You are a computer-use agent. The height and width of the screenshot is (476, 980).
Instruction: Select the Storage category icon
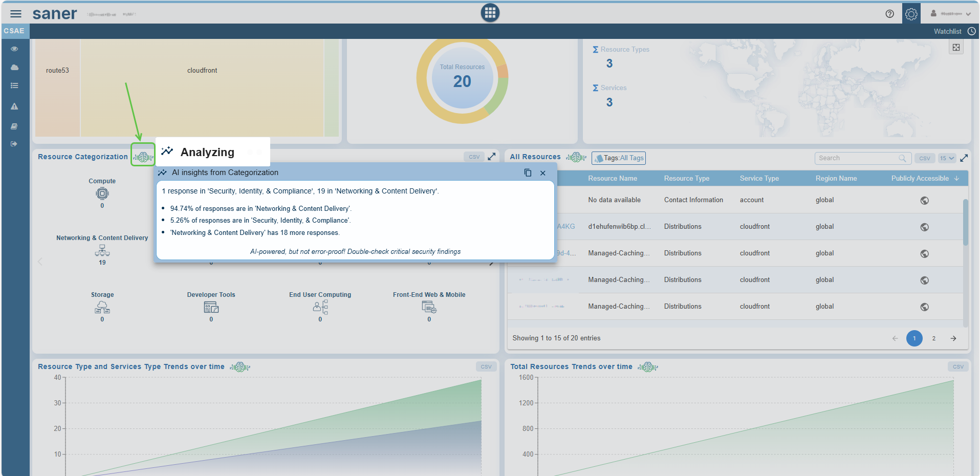point(102,307)
